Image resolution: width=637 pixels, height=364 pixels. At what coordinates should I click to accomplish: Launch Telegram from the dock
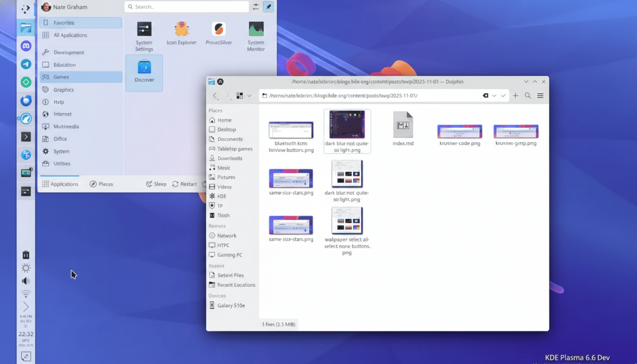click(x=26, y=64)
